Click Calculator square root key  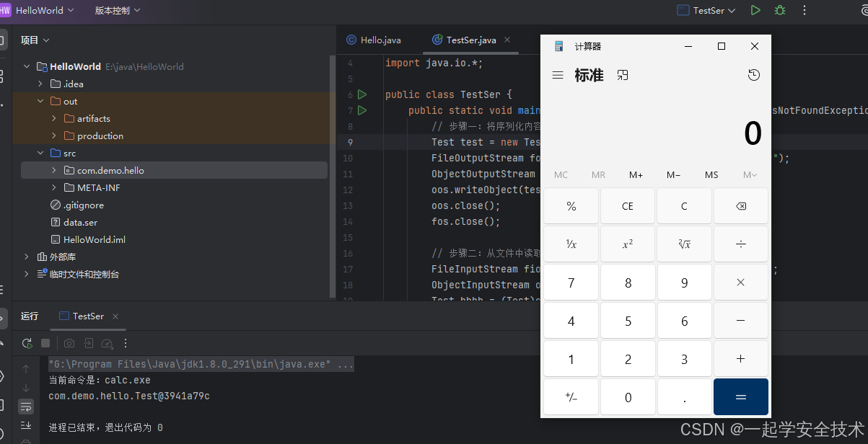pyautogui.click(x=685, y=244)
